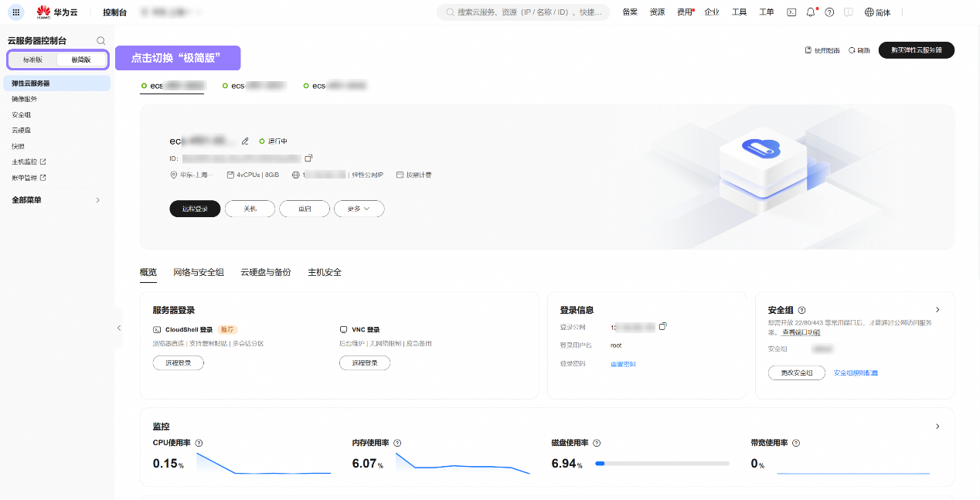Click the pencil icon to rename server
Viewport: 980px width, 500px height.
click(x=245, y=141)
